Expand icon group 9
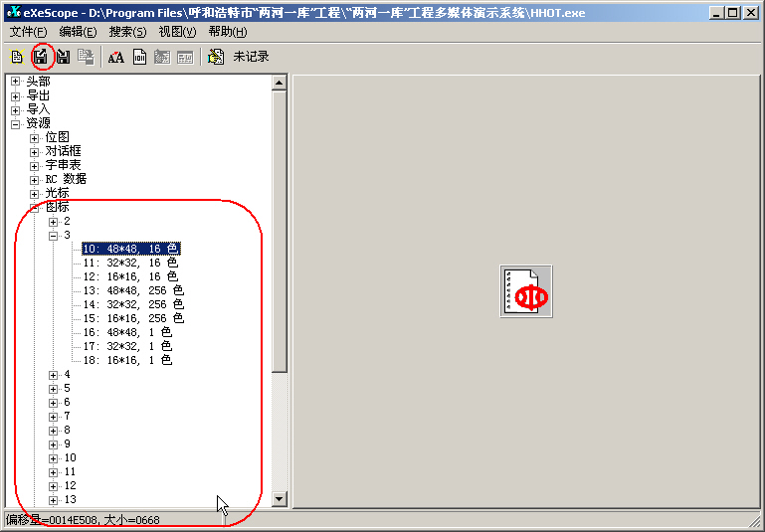Image resolution: width=765 pixels, height=532 pixels. pos(53,444)
